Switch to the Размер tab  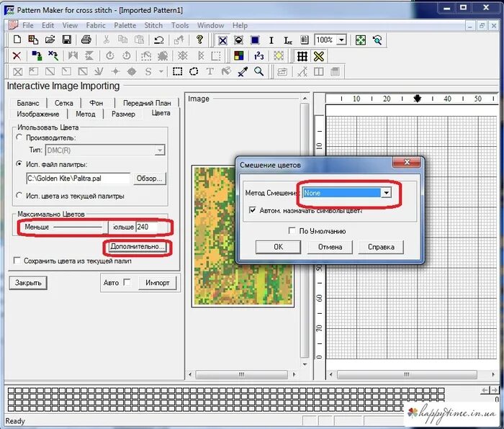123,114
